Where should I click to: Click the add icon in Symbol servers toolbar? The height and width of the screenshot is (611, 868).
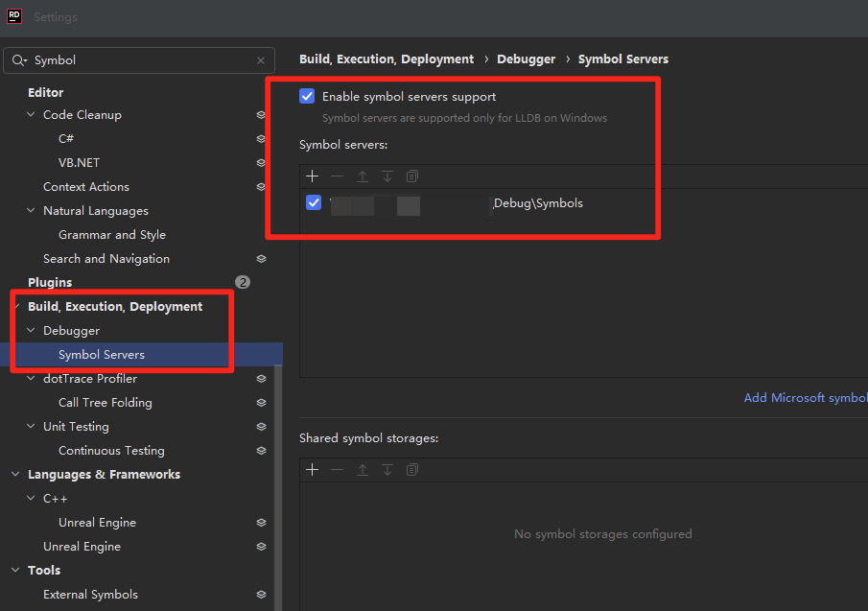click(312, 176)
